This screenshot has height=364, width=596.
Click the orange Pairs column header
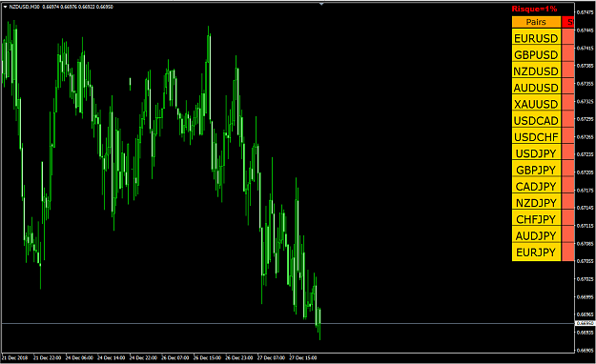point(536,22)
